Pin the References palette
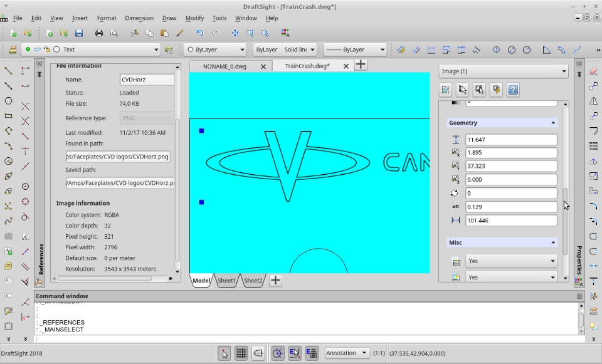This screenshot has width=602, height=364. [39, 75]
